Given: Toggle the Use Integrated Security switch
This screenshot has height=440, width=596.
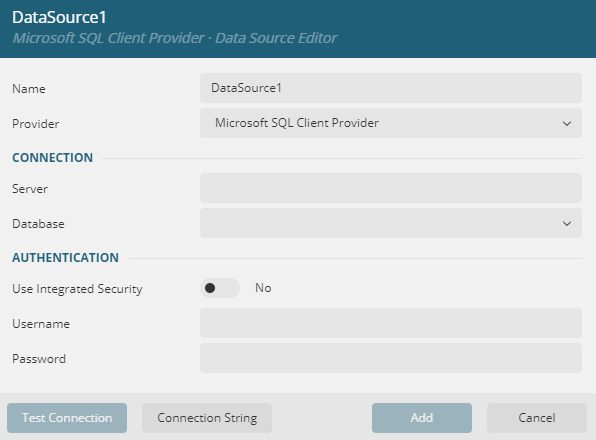Looking at the screenshot, I should click(220, 288).
